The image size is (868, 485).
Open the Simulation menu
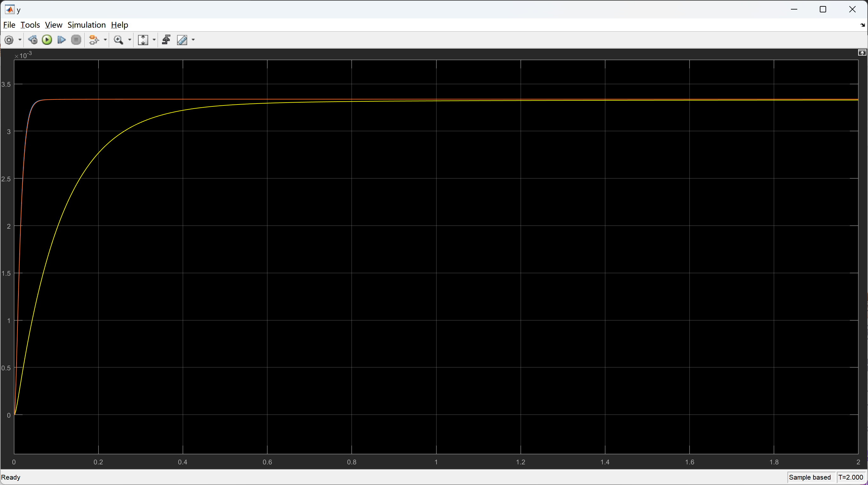click(x=87, y=25)
